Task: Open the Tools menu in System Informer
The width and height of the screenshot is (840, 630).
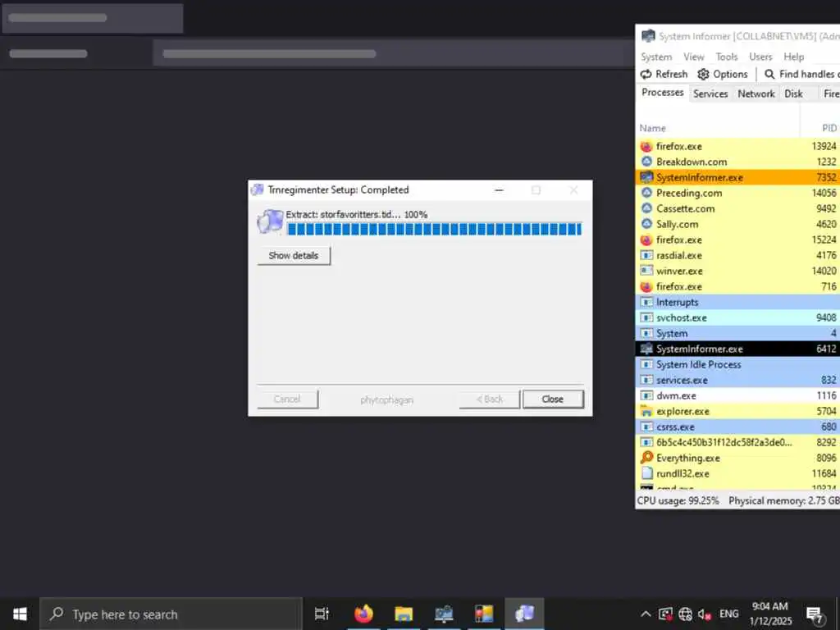Action: [x=727, y=57]
